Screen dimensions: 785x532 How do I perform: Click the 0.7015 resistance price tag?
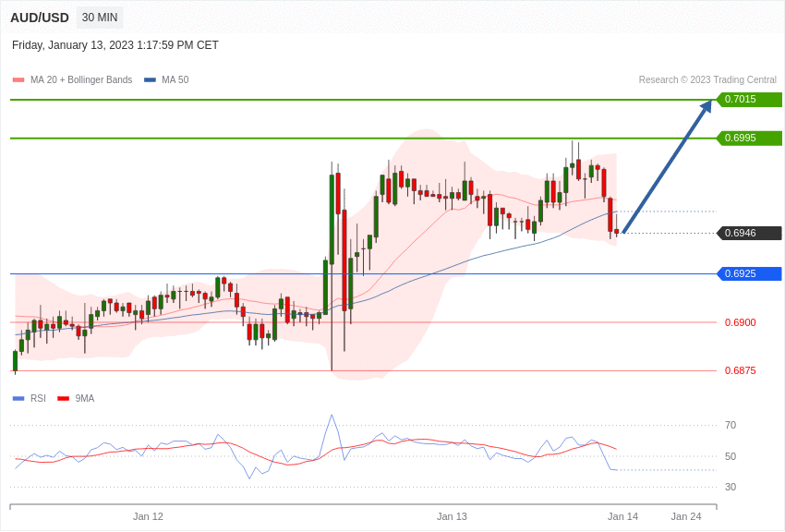click(750, 99)
